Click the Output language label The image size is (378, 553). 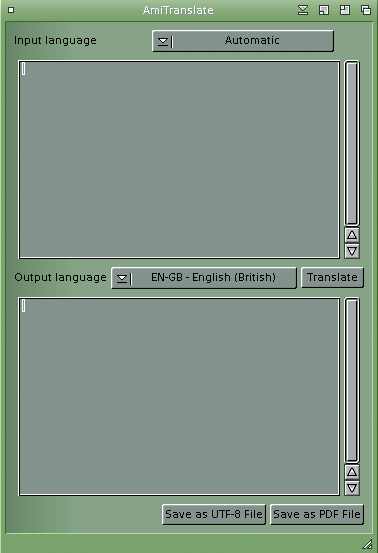[x=60, y=278]
